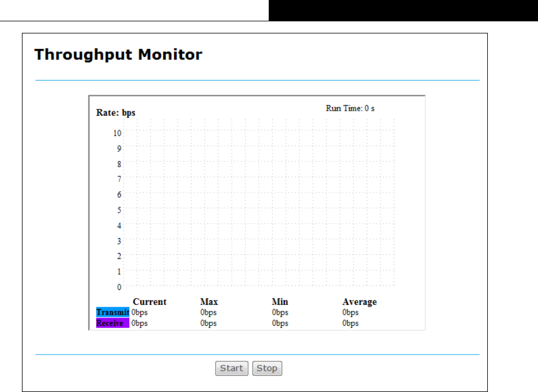Image resolution: width=538 pixels, height=392 pixels.
Task: Click Receive row Max value 0bps
Action: tap(208, 323)
